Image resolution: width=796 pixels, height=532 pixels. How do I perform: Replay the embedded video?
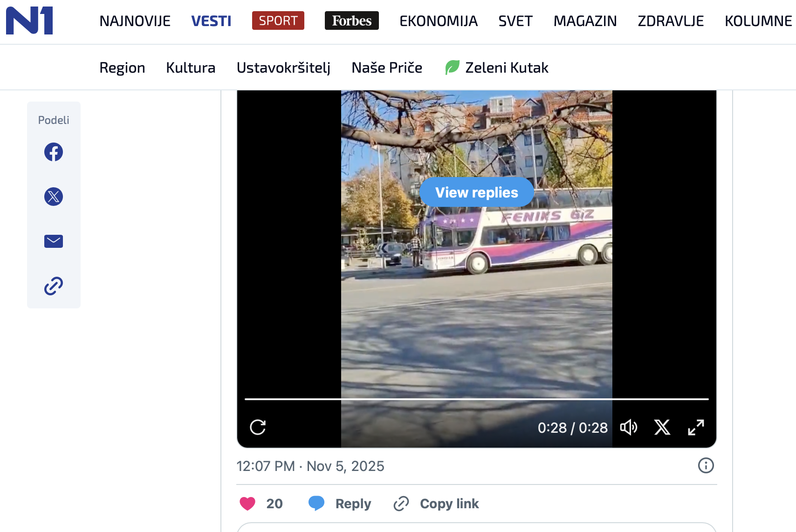click(258, 427)
